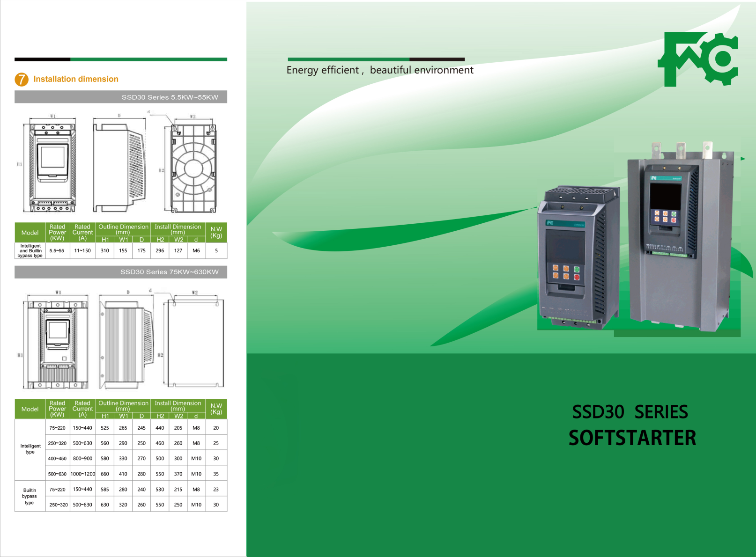The image size is (756, 557).
Task: Select the 1000~1200 rated current cell
Action: pyautogui.click(x=83, y=474)
